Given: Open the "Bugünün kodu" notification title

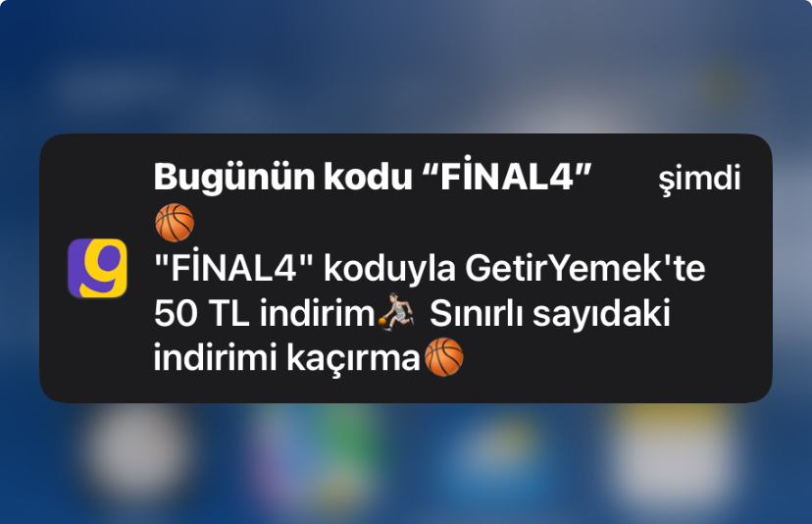Looking at the screenshot, I should click(373, 177).
